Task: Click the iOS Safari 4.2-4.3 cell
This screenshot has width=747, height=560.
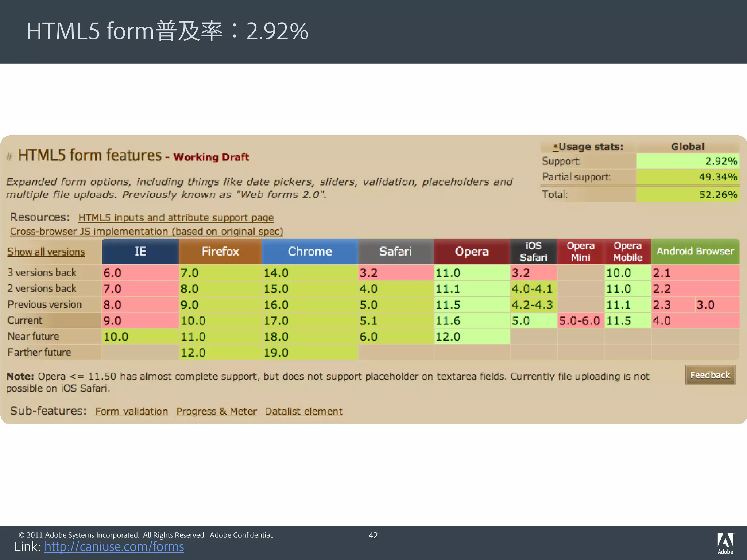Action: tap(534, 304)
